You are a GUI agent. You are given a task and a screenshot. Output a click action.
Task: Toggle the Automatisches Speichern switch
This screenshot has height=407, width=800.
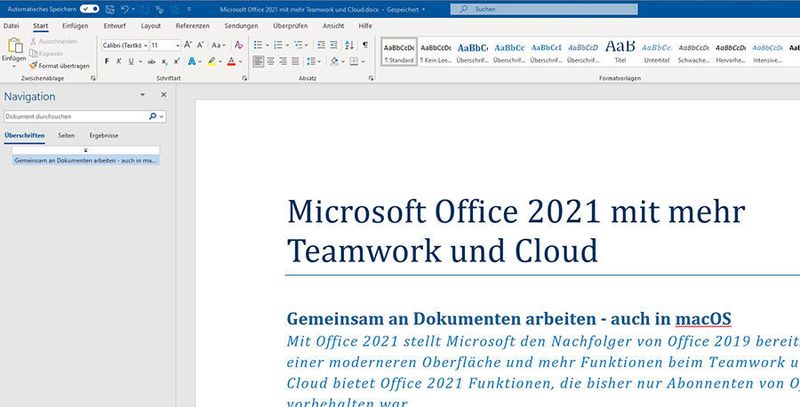click(89, 9)
